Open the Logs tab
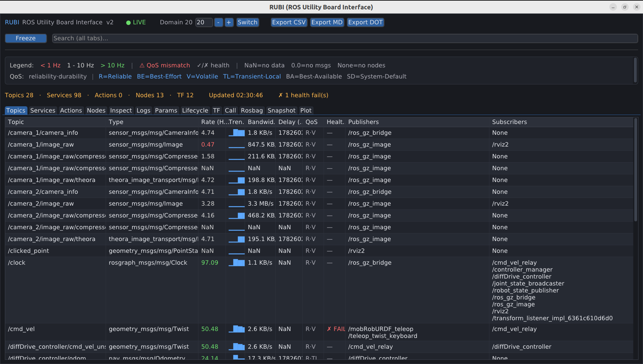The width and height of the screenshot is (643, 364). click(x=144, y=110)
